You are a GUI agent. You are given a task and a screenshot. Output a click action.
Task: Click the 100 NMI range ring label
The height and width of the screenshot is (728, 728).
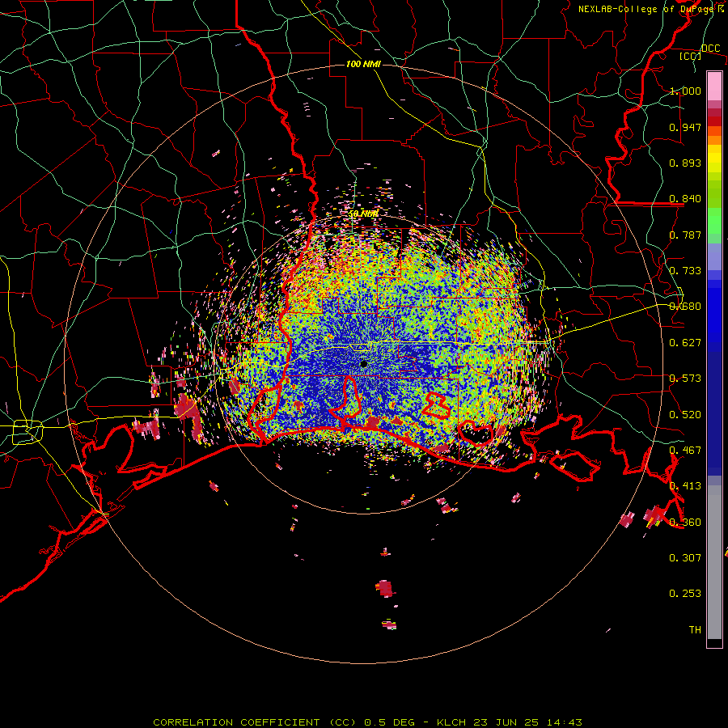tap(363, 64)
